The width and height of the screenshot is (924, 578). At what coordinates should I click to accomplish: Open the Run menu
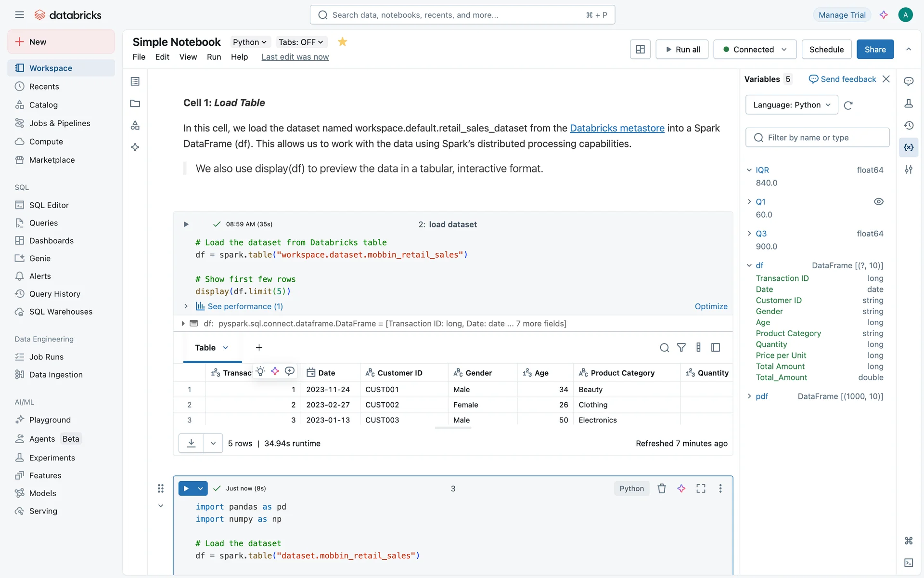(x=214, y=57)
